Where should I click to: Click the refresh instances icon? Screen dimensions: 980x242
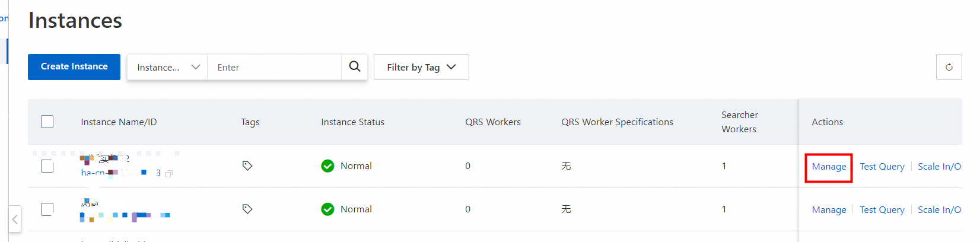[x=949, y=67]
